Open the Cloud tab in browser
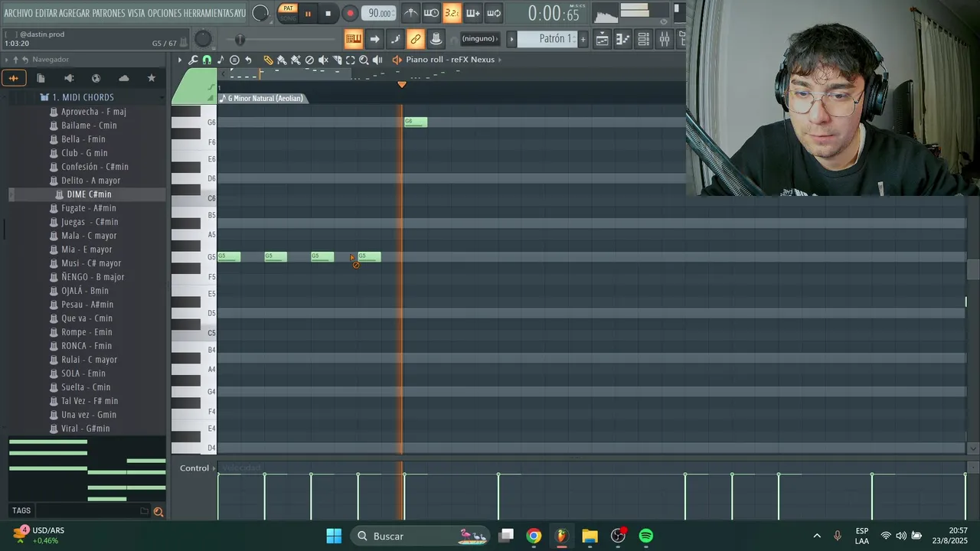Image resolution: width=980 pixels, height=551 pixels. (123, 78)
